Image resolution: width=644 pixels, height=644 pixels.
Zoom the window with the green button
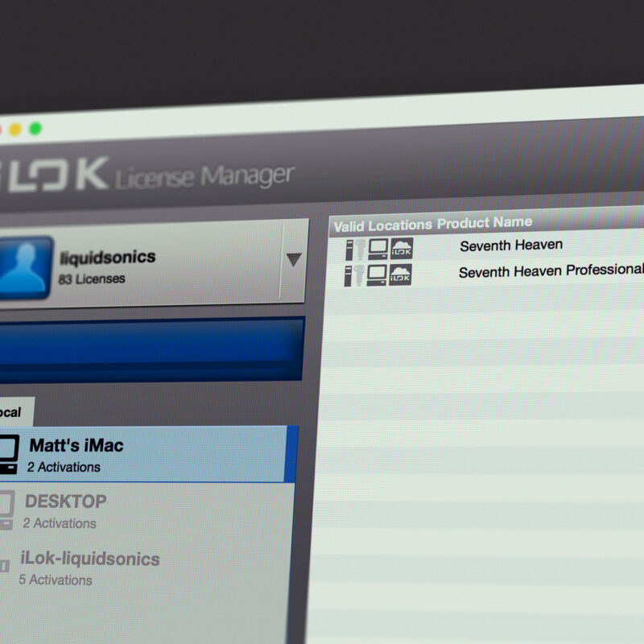35,129
